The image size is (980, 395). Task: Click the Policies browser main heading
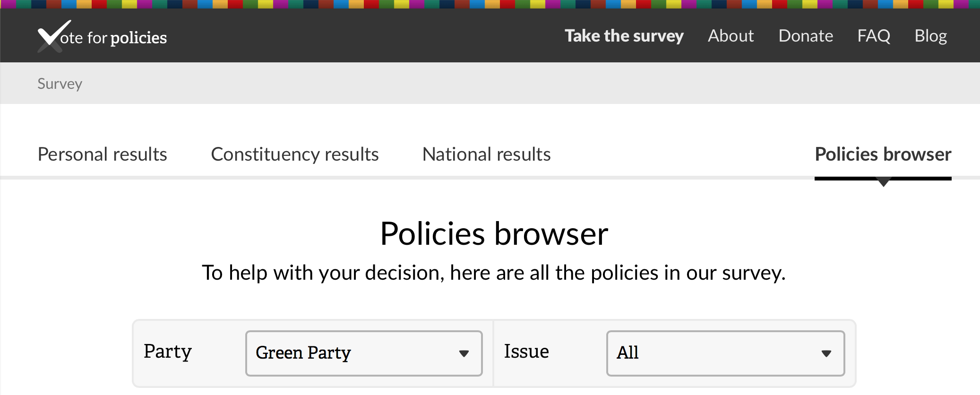click(x=494, y=234)
